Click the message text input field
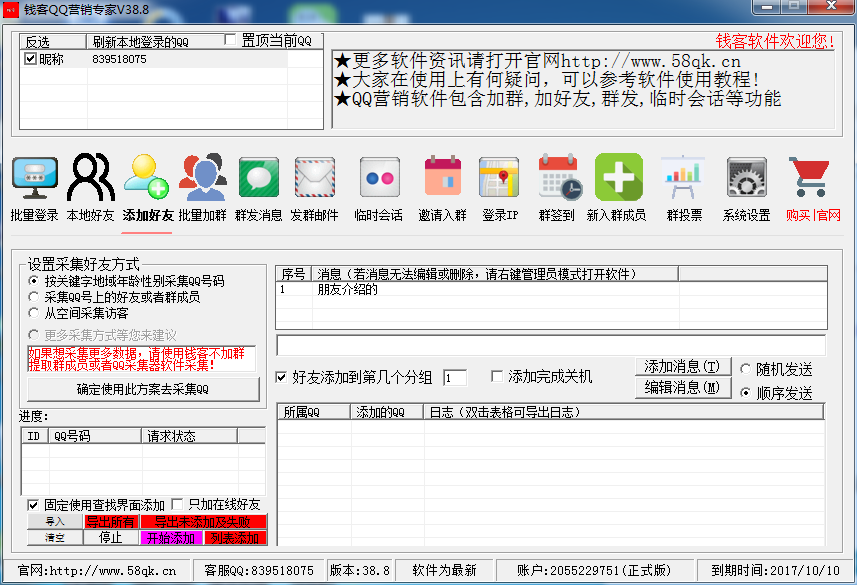Viewport: 857px width, 585px height. pos(551,346)
